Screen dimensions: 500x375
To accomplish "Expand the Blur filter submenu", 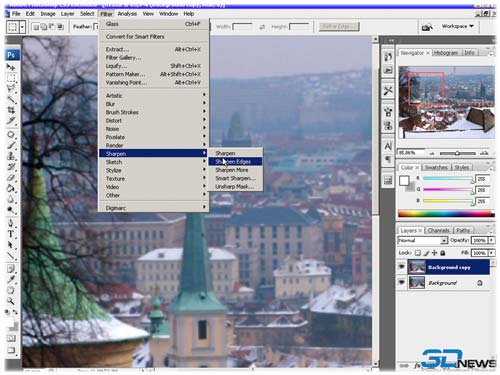I will [x=154, y=104].
